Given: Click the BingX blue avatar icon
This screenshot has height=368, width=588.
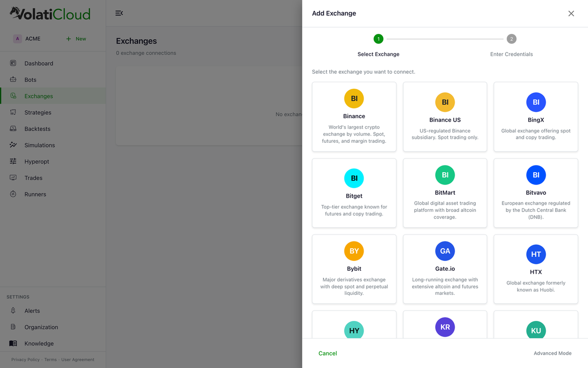Looking at the screenshot, I should point(536,102).
